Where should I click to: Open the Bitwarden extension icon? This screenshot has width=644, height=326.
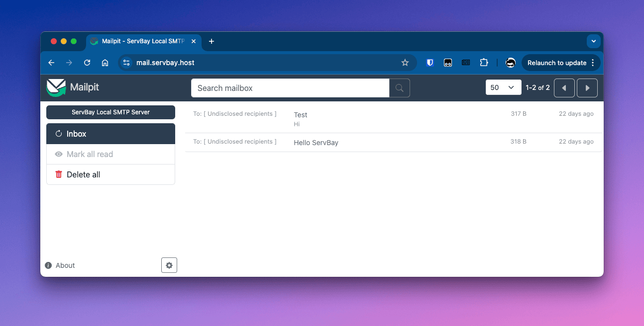point(429,63)
